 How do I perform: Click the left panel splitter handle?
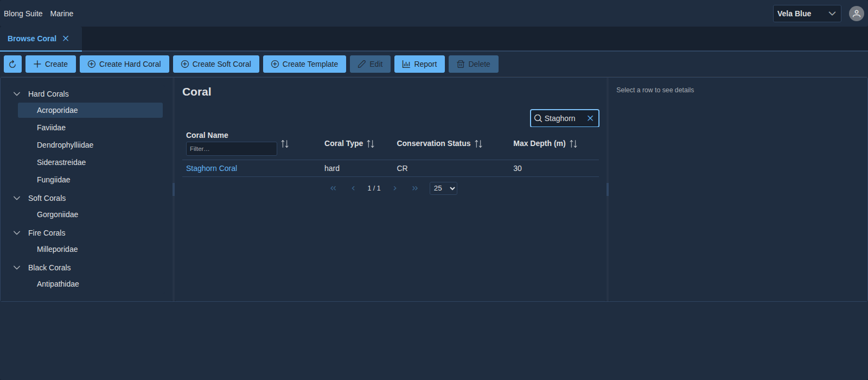pos(174,189)
